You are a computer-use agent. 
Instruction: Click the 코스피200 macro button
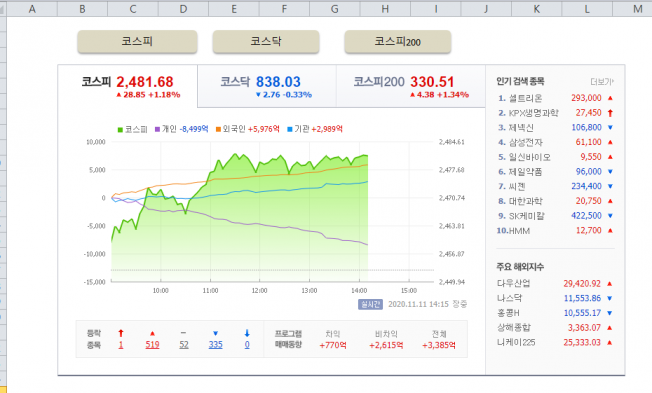click(x=398, y=42)
